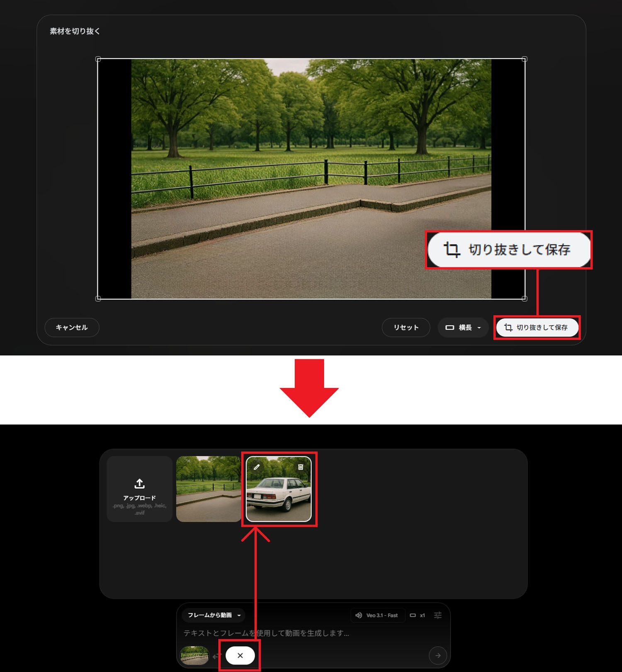The height and width of the screenshot is (672, 622).
Task: Select the park road thumbnail in gallery
Action: (209, 489)
